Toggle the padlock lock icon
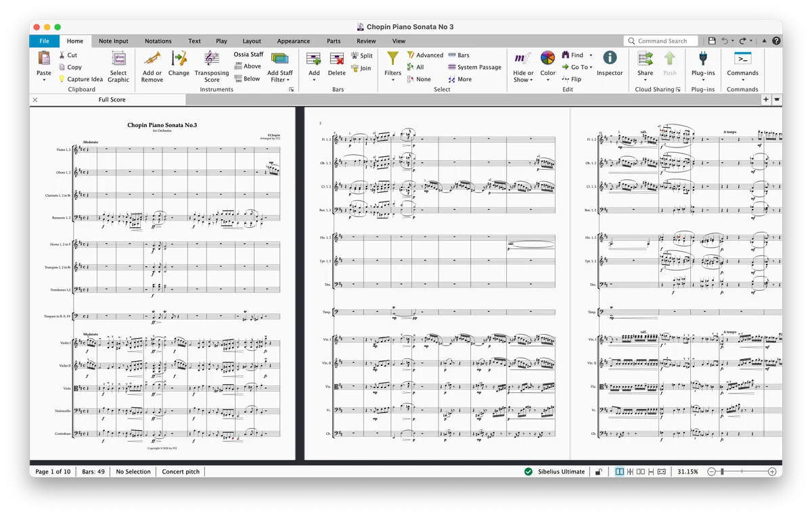 point(598,471)
